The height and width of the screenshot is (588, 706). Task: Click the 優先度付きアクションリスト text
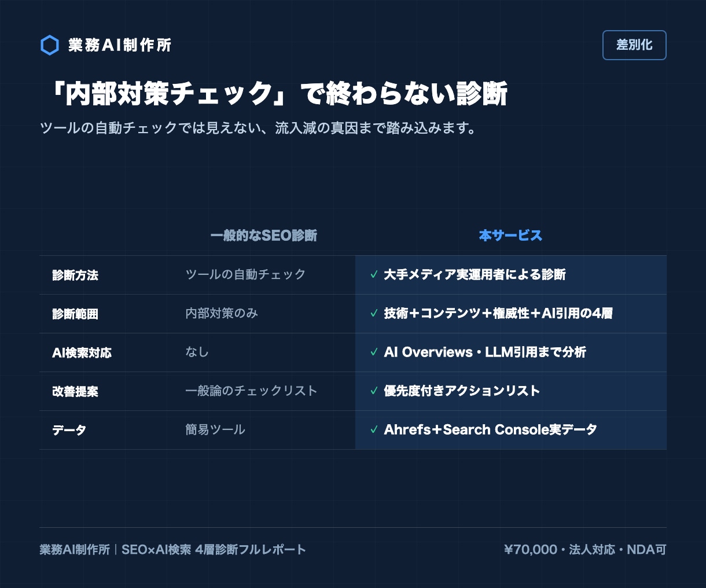[462, 391]
